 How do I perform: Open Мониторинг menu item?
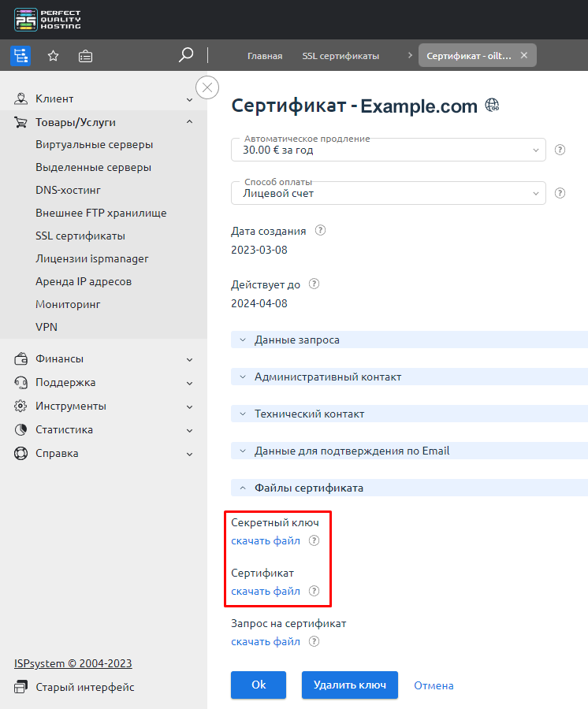pos(68,304)
